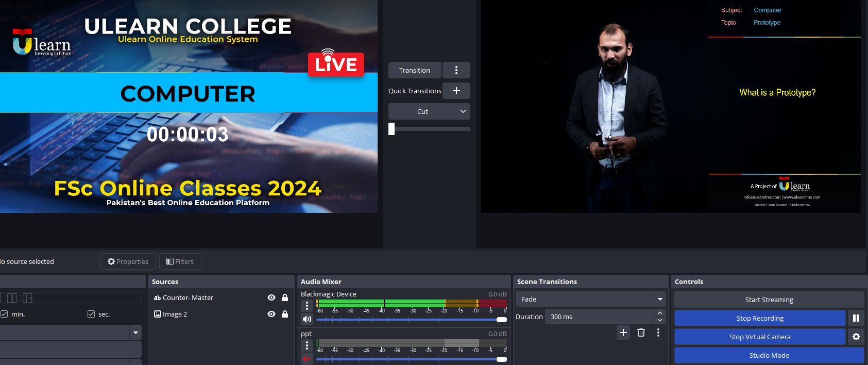
Task: Open the Transition options three-dot menu
Action: click(456, 70)
